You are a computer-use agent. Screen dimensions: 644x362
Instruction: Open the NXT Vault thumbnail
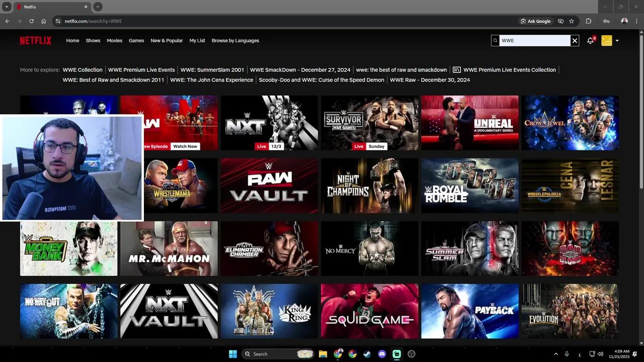(169, 311)
